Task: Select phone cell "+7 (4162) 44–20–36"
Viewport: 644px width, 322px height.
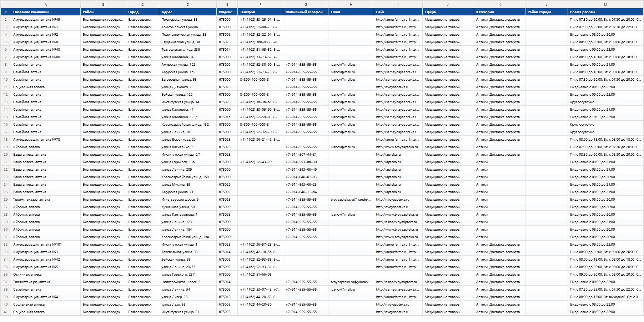Action: click(260, 305)
